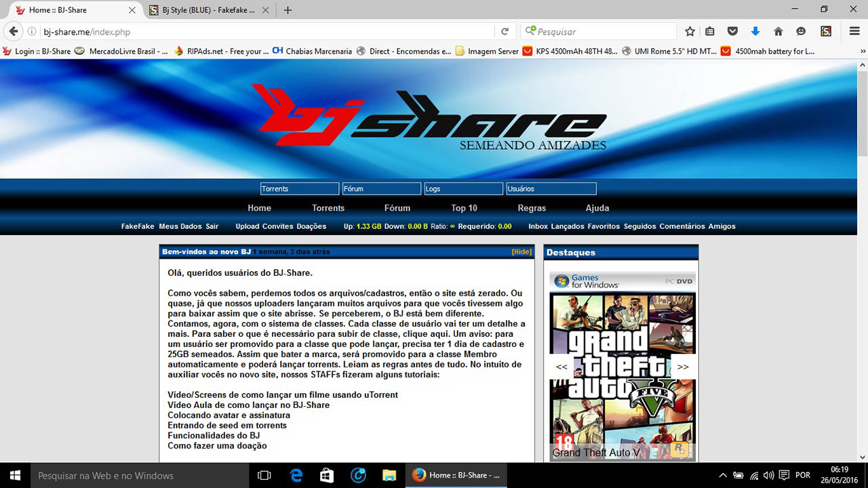The image size is (868, 488).
Task: Open the FakeFake user profile link
Action: point(138,226)
